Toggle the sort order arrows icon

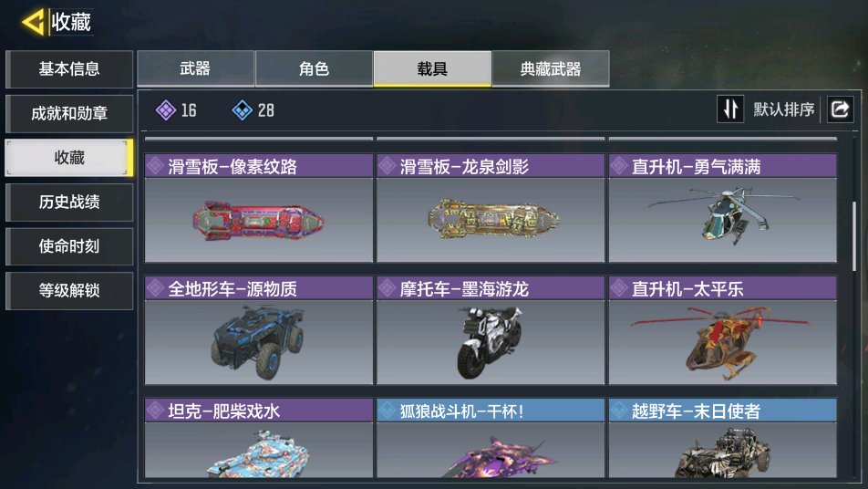click(x=730, y=109)
